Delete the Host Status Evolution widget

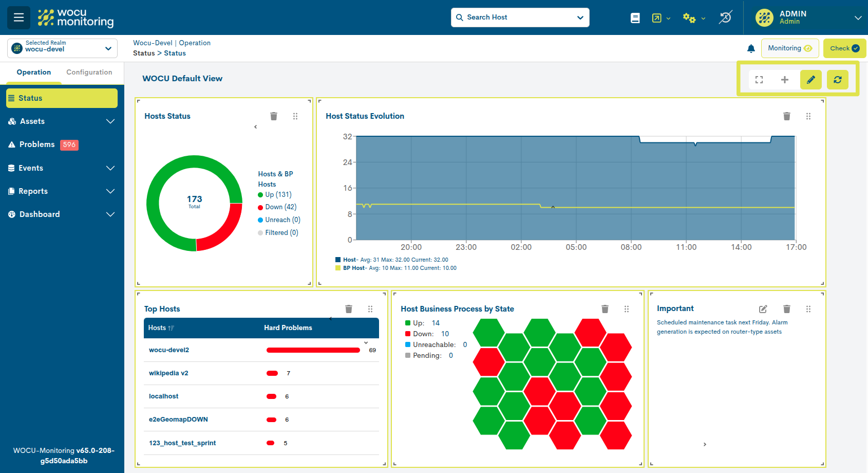(786, 116)
